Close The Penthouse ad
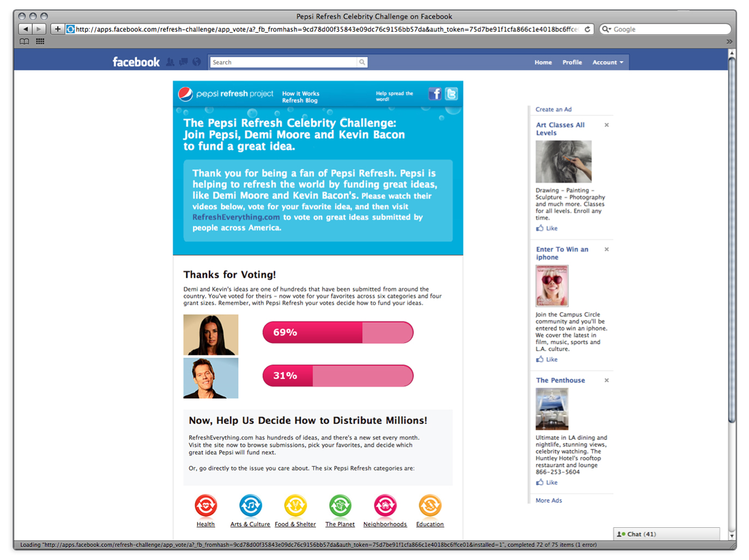 [x=607, y=380]
